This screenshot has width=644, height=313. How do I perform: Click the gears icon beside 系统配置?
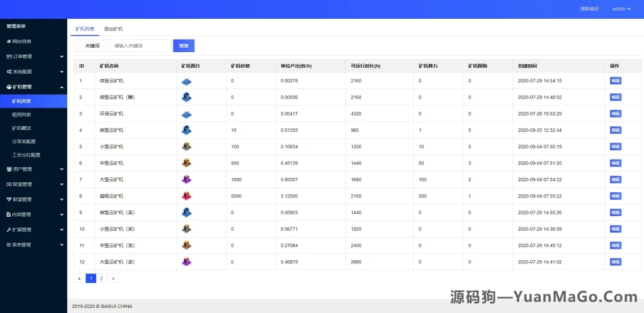click(9, 72)
